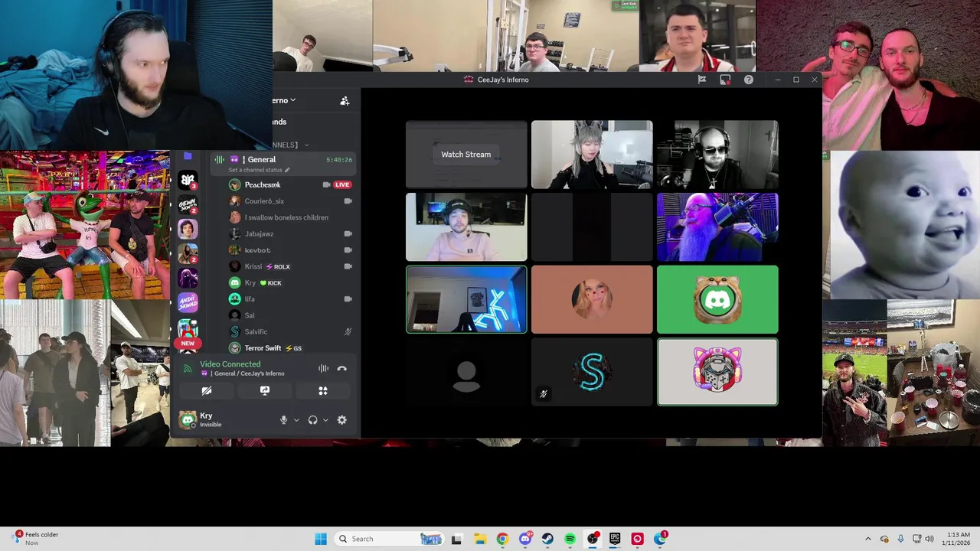980x551 pixels.
Task: Click Watch Stream button
Action: pyautogui.click(x=465, y=155)
